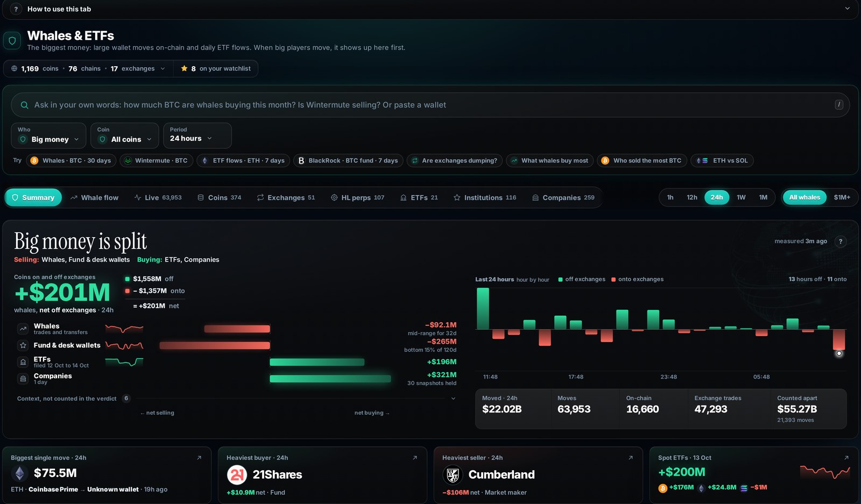
Task: Click the Whales row trend icon
Action: click(x=23, y=329)
